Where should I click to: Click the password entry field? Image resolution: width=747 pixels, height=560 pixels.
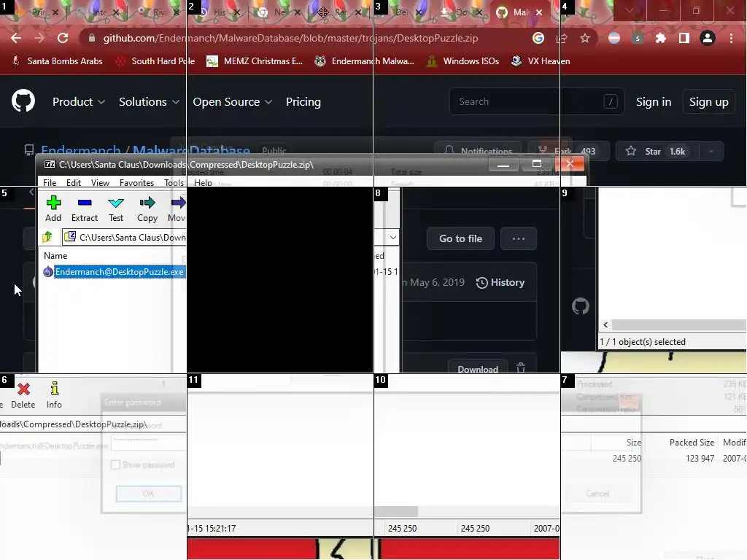point(149,443)
